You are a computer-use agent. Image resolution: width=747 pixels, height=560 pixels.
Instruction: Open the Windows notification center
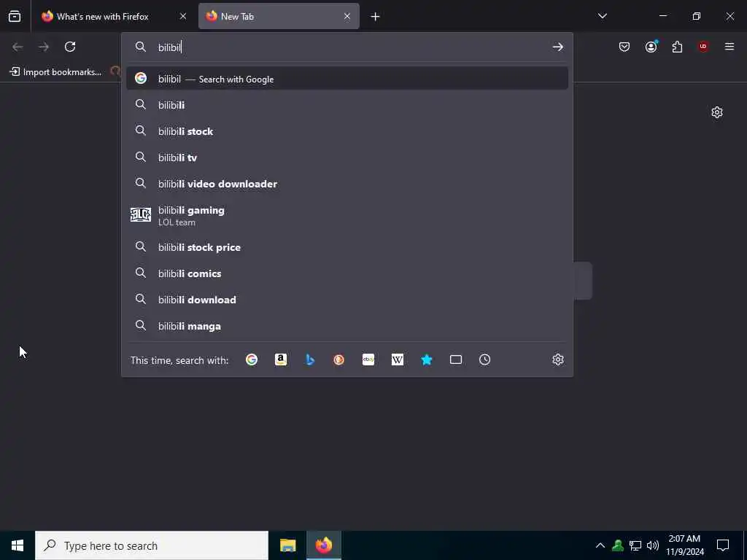(723, 545)
